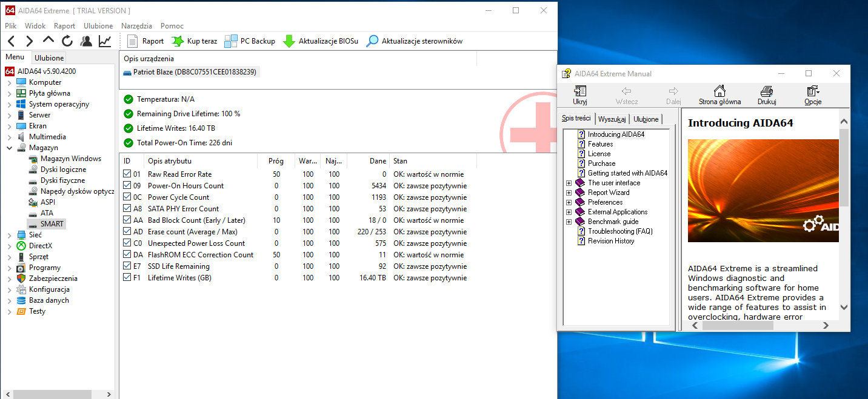
Task: Open the Pomoc menu
Action: pos(172,26)
